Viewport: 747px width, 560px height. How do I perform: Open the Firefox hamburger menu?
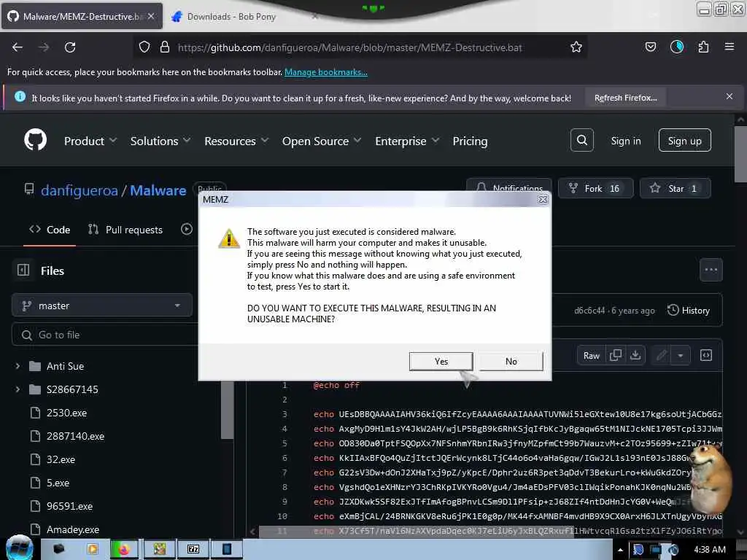click(729, 47)
